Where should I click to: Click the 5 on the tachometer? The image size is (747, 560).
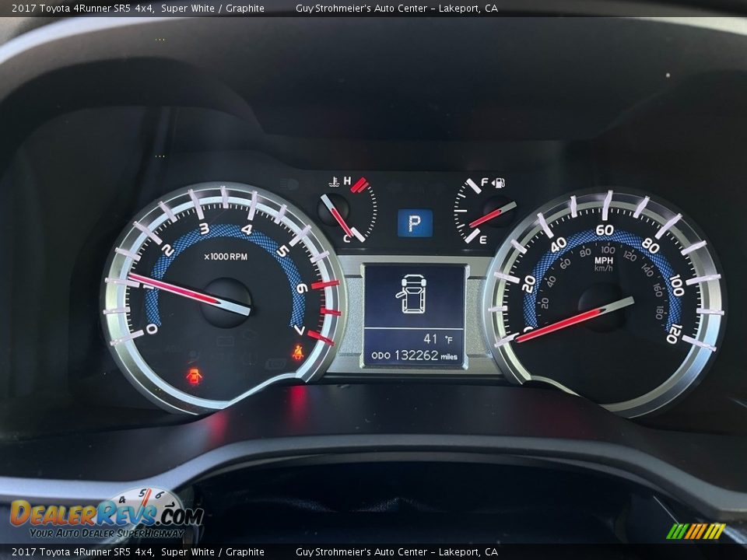[x=282, y=250]
